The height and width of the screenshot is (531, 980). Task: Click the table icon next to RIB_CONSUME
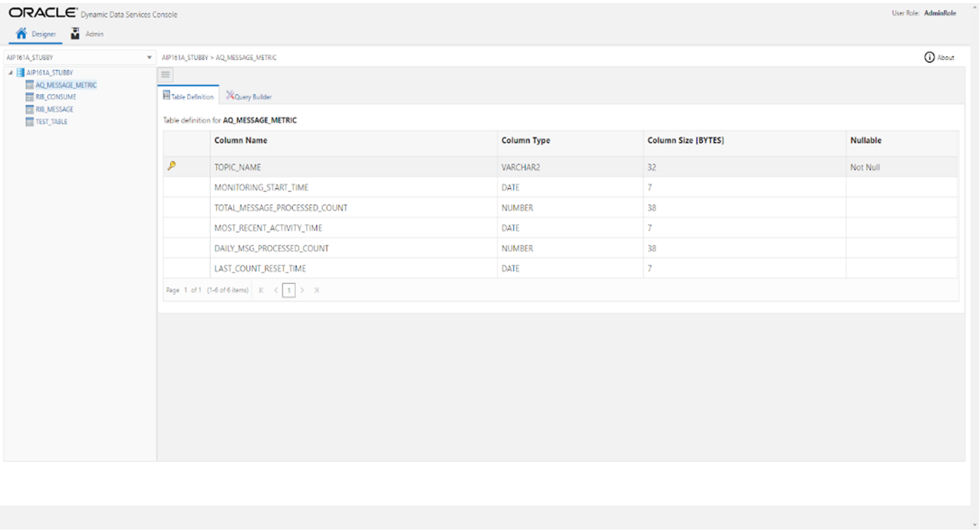[x=28, y=97]
